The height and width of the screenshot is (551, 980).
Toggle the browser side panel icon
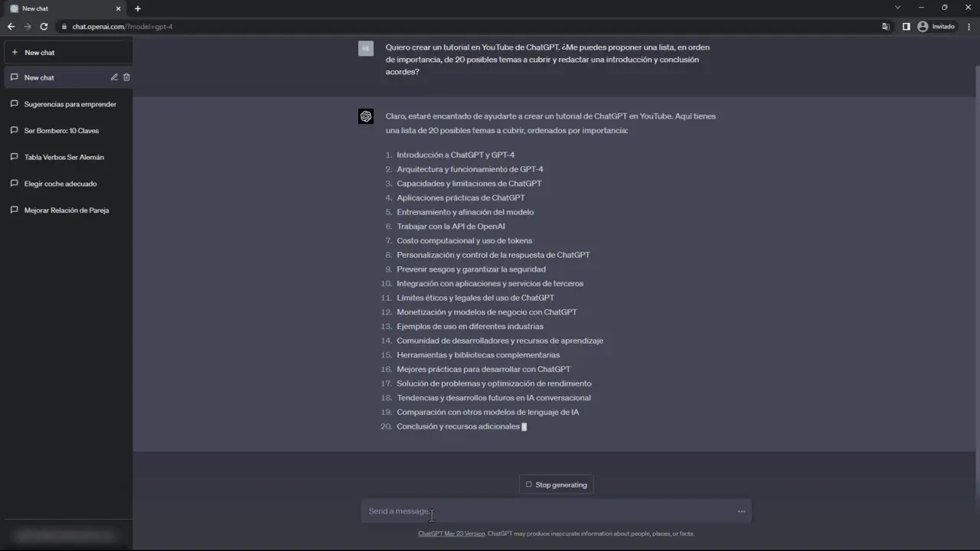(906, 26)
